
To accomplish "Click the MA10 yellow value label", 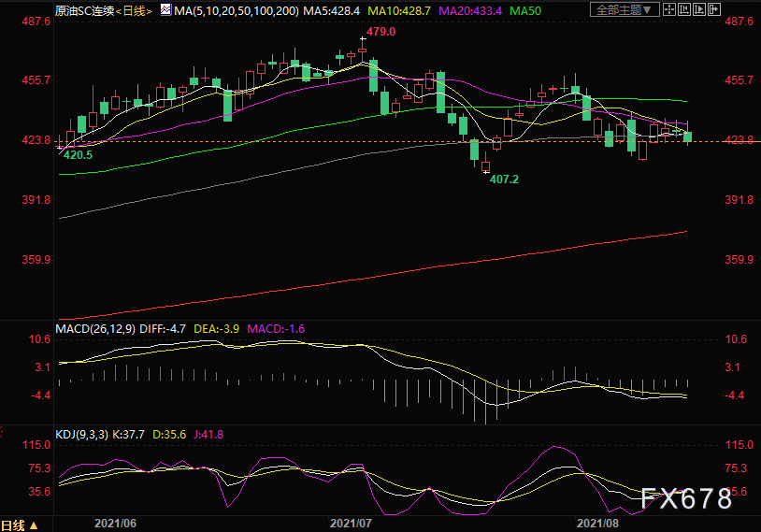I will pos(399,10).
